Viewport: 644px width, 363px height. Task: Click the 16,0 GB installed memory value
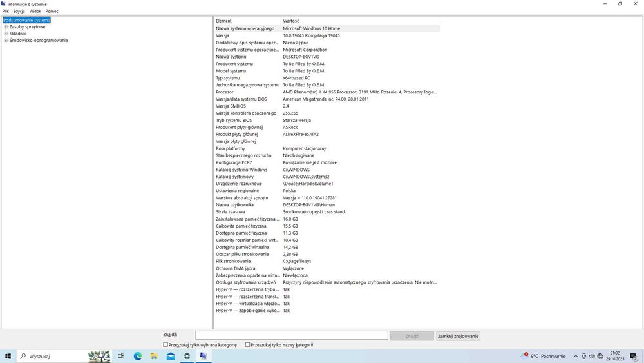point(290,219)
